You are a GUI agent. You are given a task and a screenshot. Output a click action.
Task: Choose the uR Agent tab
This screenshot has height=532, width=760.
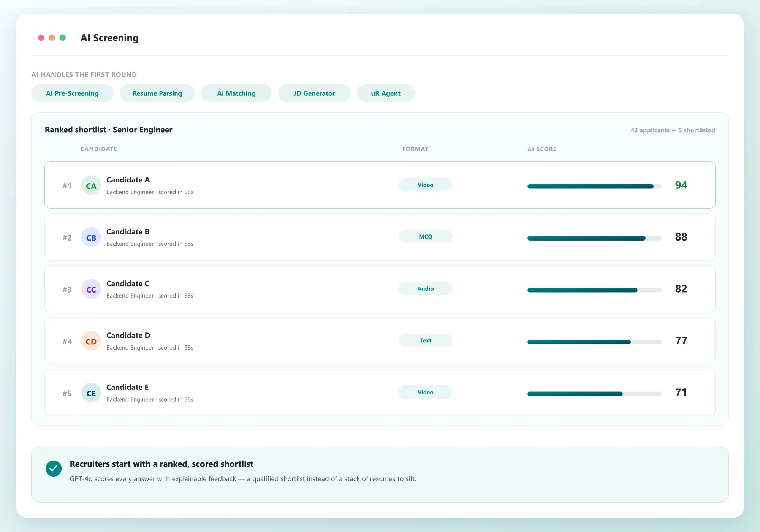click(386, 93)
